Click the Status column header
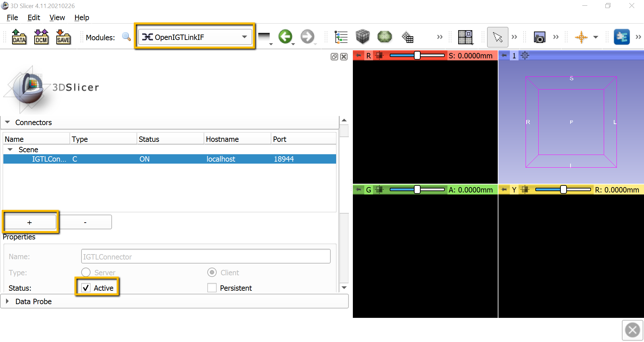The height and width of the screenshot is (342, 644). point(170,139)
